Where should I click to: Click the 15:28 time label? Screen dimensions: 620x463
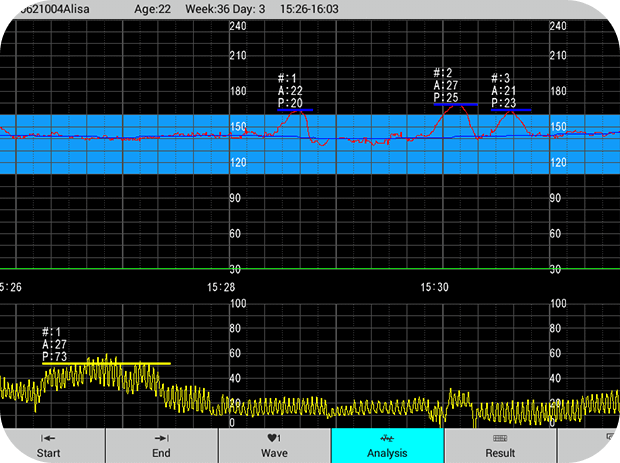pyautogui.click(x=221, y=287)
